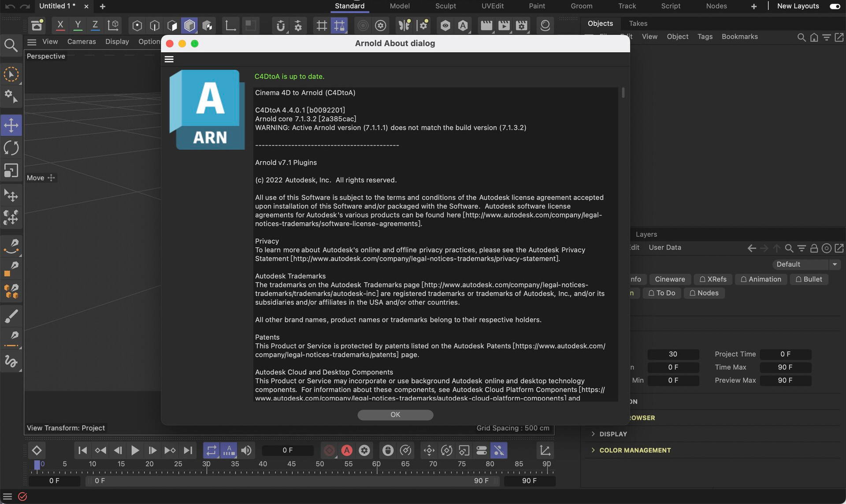Select the To Do attribute tab

point(662,293)
